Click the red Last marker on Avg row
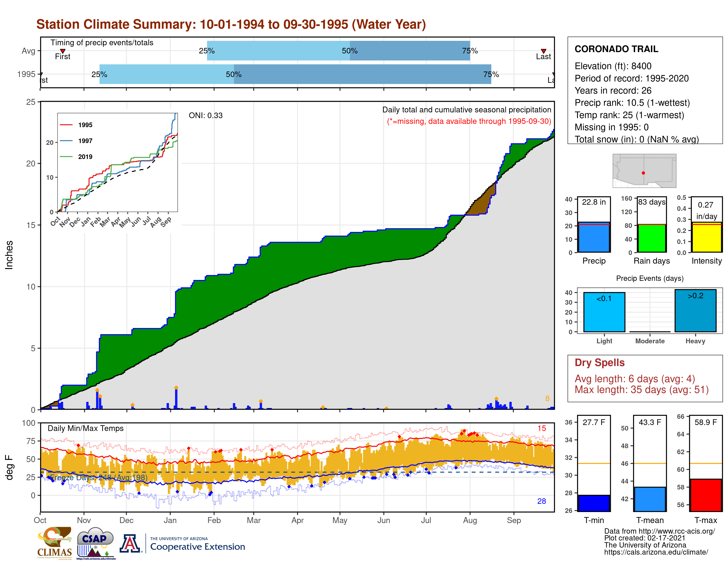The height and width of the screenshot is (563, 728). [543, 51]
